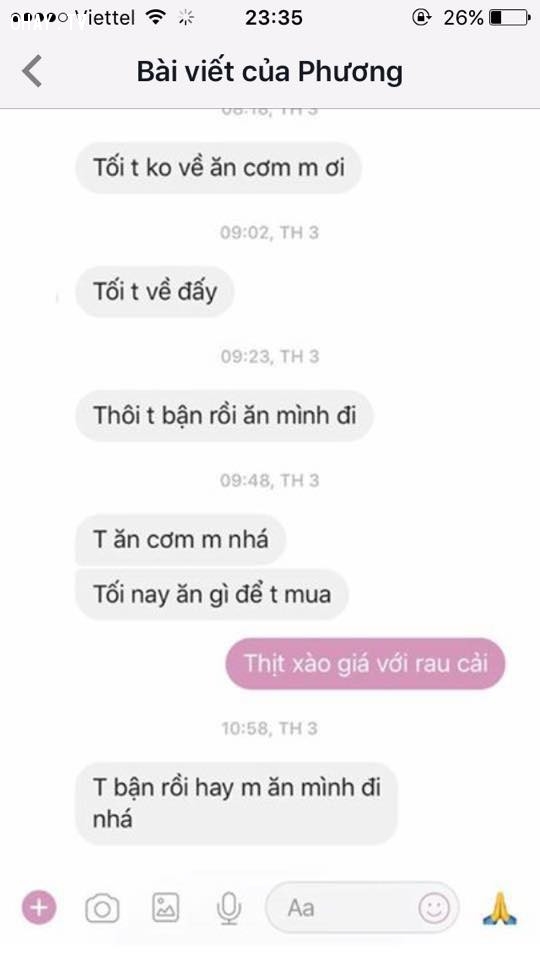Open the camera icon

point(102,908)
